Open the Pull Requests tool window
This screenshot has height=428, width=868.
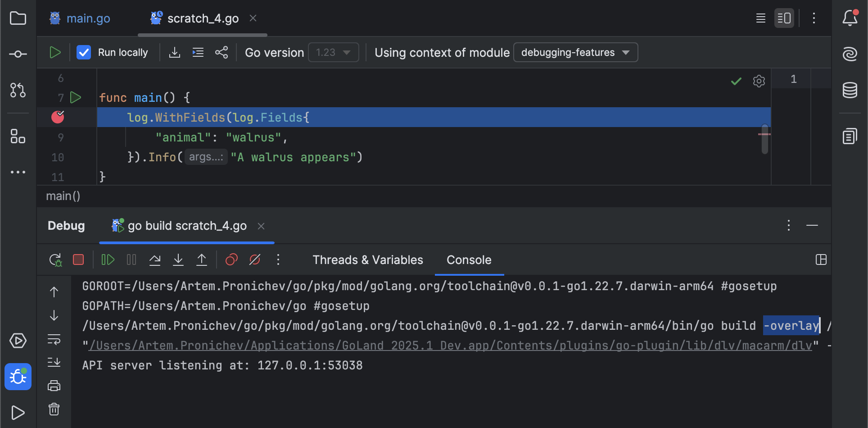click(x=18, y=90)
